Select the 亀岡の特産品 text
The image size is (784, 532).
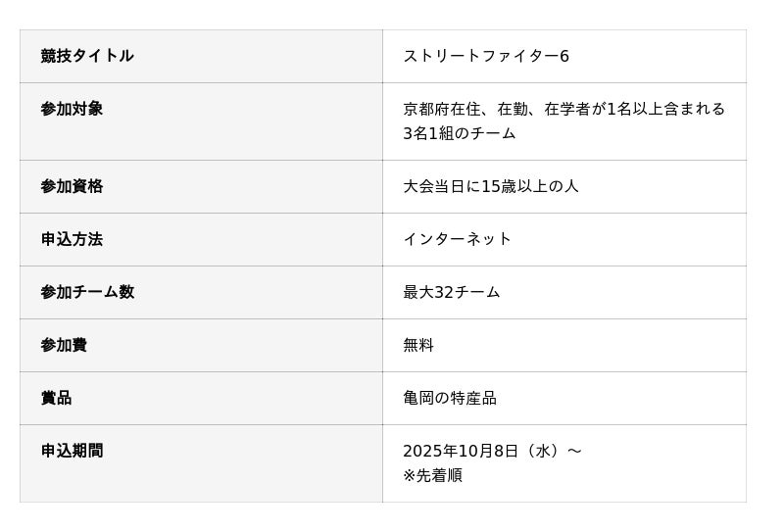(x=450, y=398)
